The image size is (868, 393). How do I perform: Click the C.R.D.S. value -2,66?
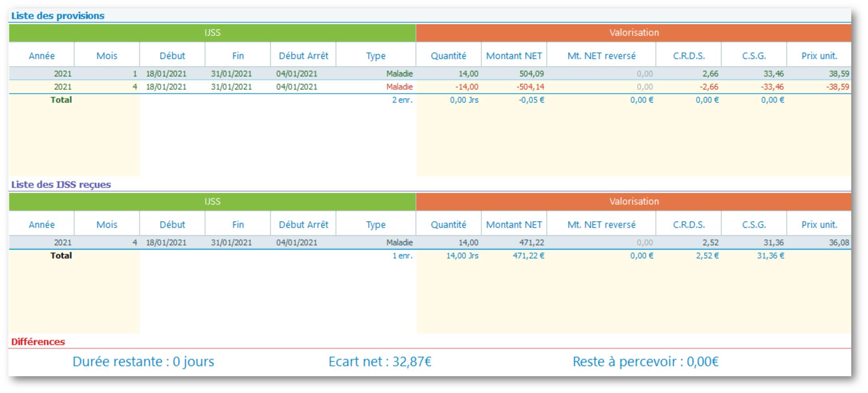709,87
